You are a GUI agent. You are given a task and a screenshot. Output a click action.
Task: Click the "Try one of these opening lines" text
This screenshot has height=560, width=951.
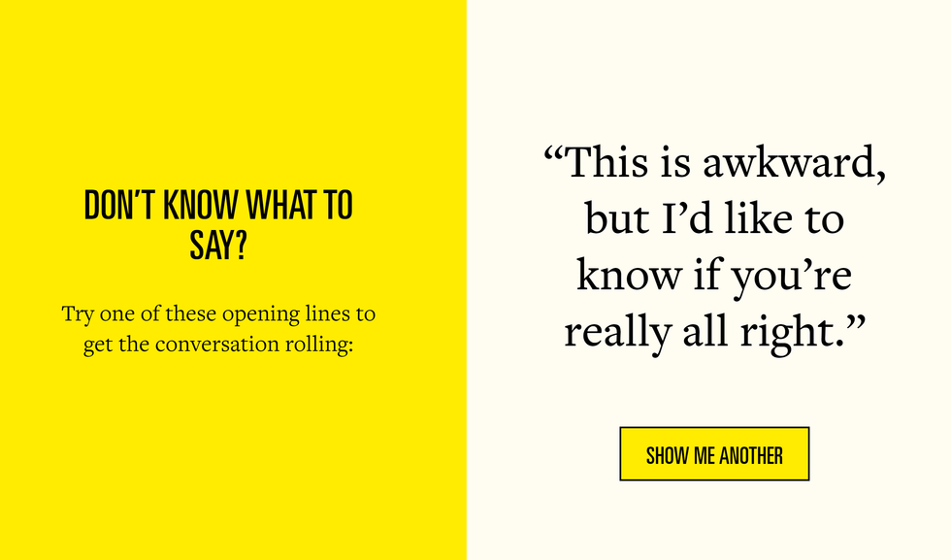218,315
